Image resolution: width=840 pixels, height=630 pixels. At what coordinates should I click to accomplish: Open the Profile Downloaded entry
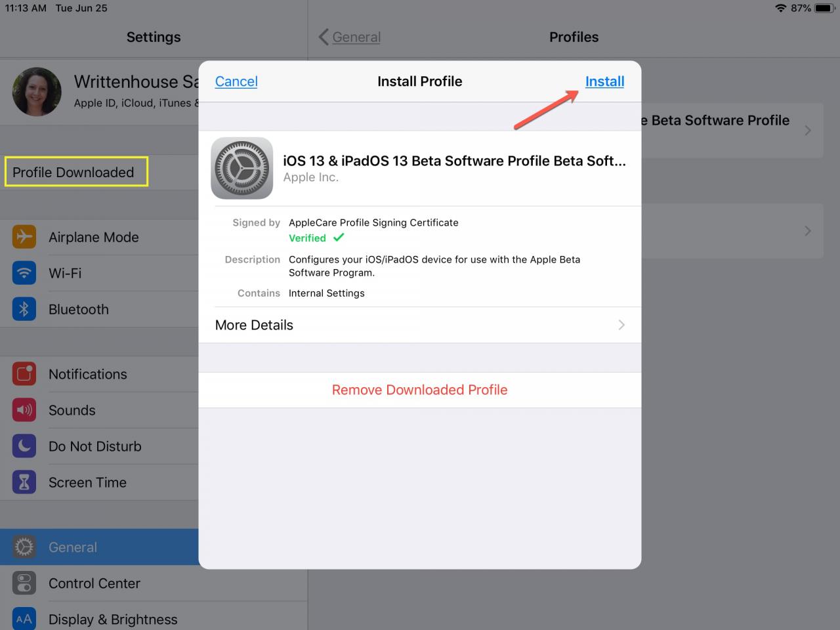pos(76,172)
